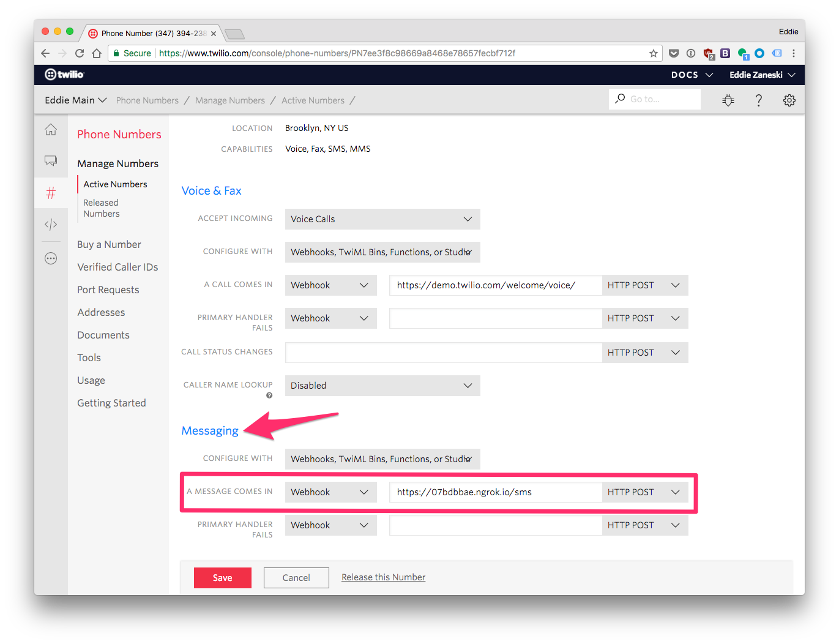Open voice Primary Handler Fails Webhook dropdown
The height and width of the screenshot is (644, 839).
click(330, 318)
